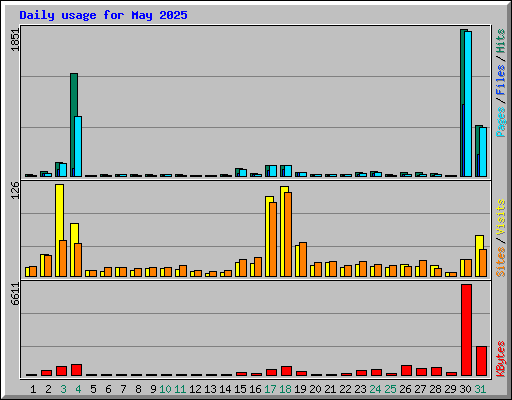Click the orange "Sites" legend label
This screenshot has width=512, height=400.
point(501,262)
